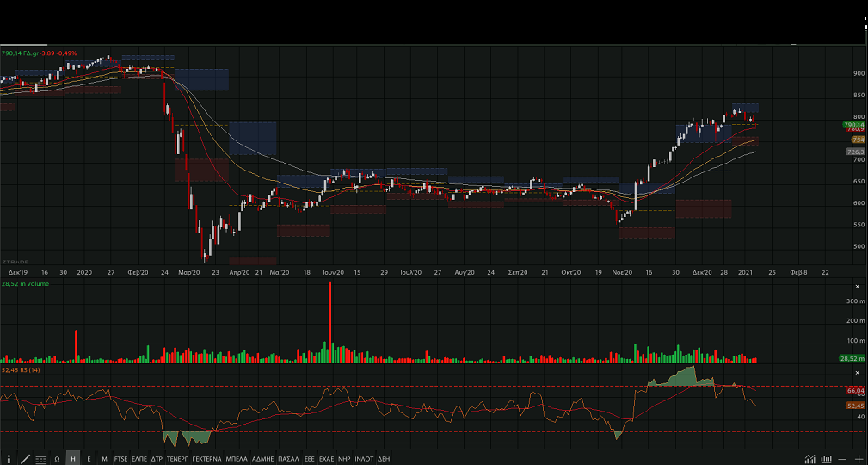This screenshot has width=868, height=465.
Task: Select the Ω timeframe button
Action: point(57,459)
